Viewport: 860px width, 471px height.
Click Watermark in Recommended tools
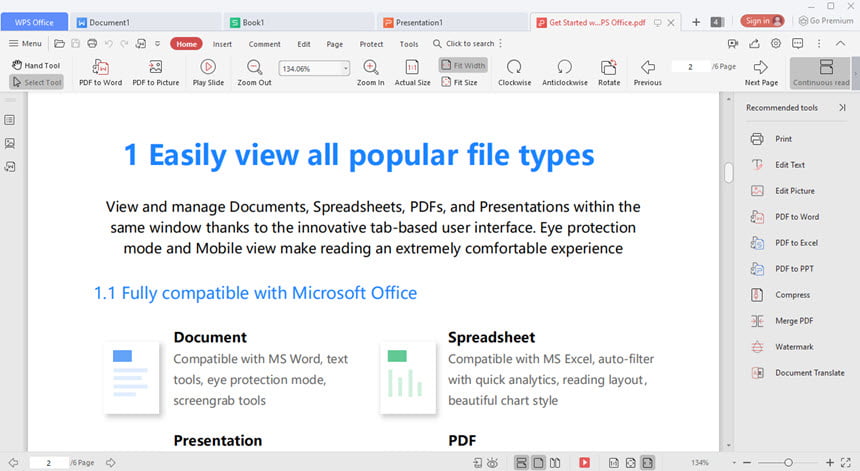(782, 347)
